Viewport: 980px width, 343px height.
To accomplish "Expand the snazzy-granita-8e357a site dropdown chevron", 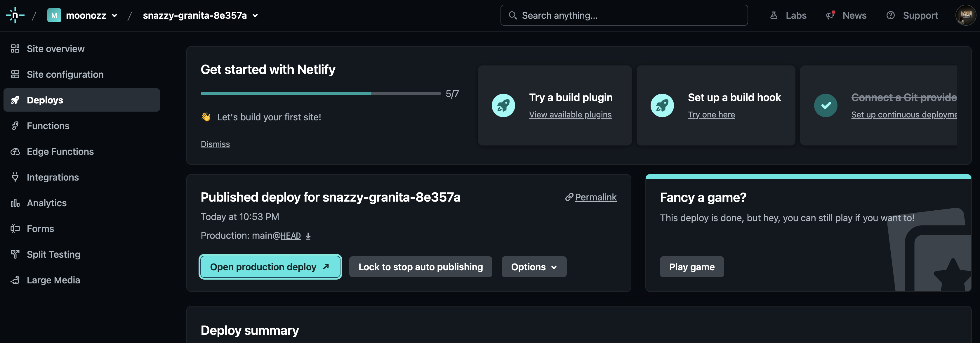I will 255,15.
